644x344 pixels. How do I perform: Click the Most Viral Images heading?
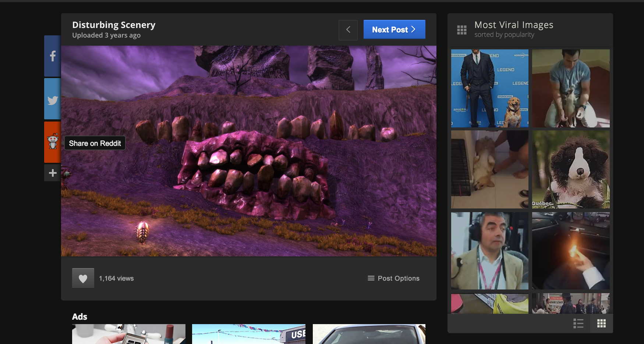(514, 25)
